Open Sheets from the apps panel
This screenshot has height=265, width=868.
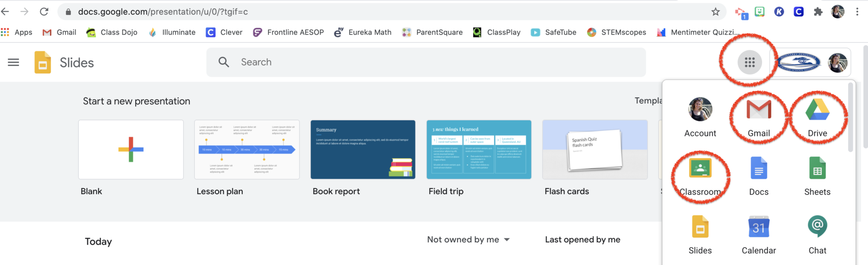(x=817, y=177)
